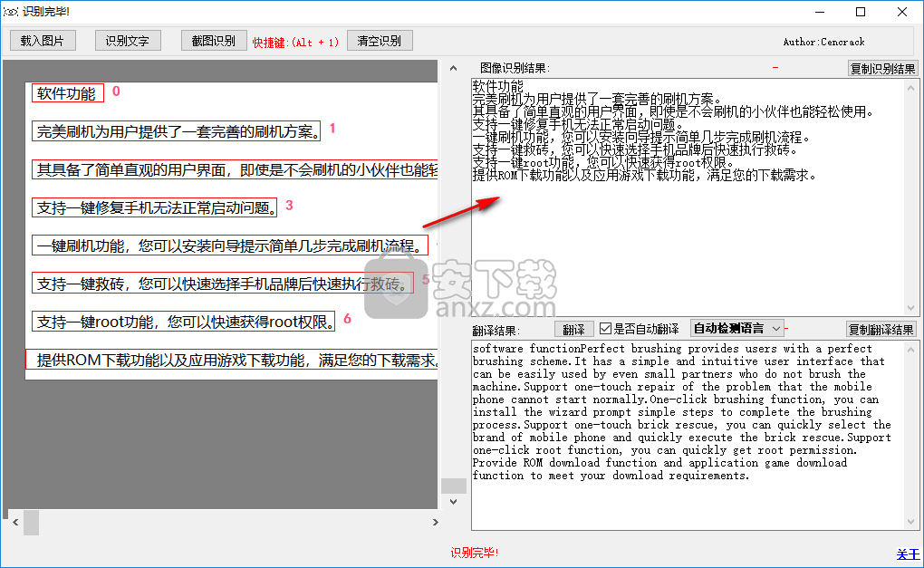The image size is (924, 568).
Task: Click the 翻译 translate button
Action: point(573,329)
